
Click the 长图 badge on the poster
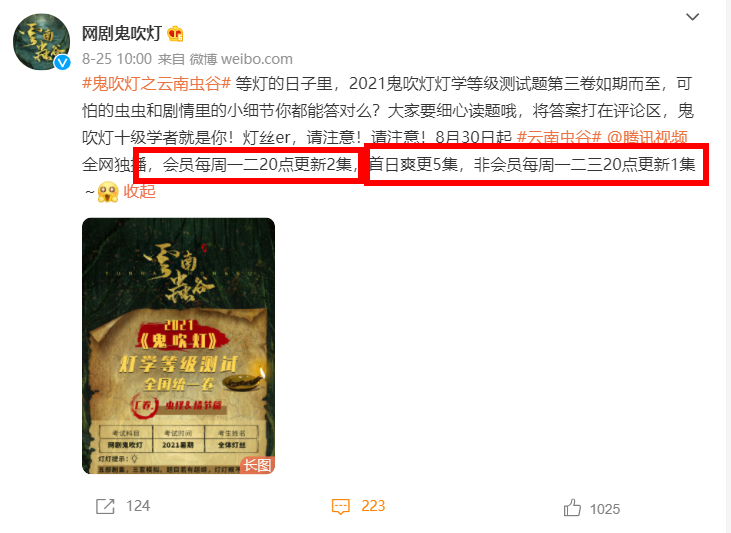tap(257, 465)
